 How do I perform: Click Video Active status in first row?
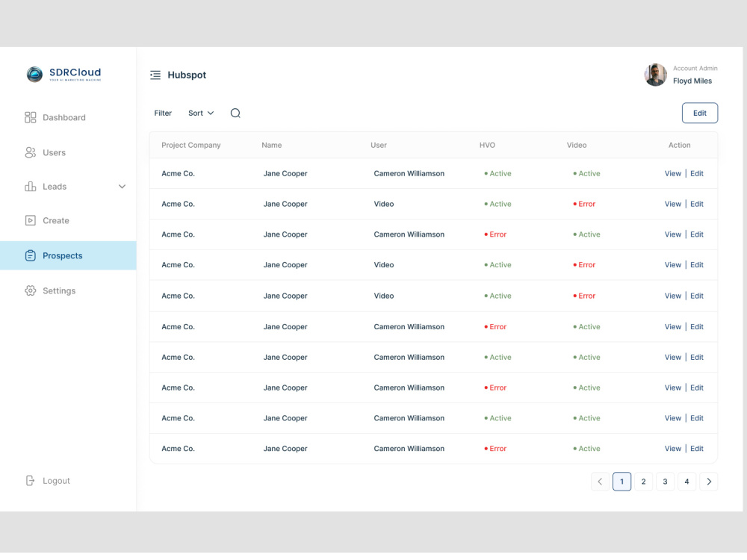coord(586,173)
